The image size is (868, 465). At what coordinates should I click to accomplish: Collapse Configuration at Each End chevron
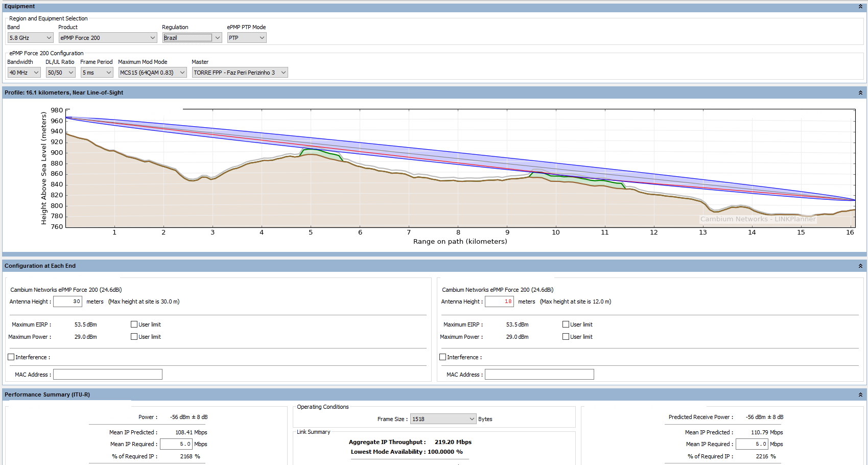pyautogui.click(x=860, y=266)
